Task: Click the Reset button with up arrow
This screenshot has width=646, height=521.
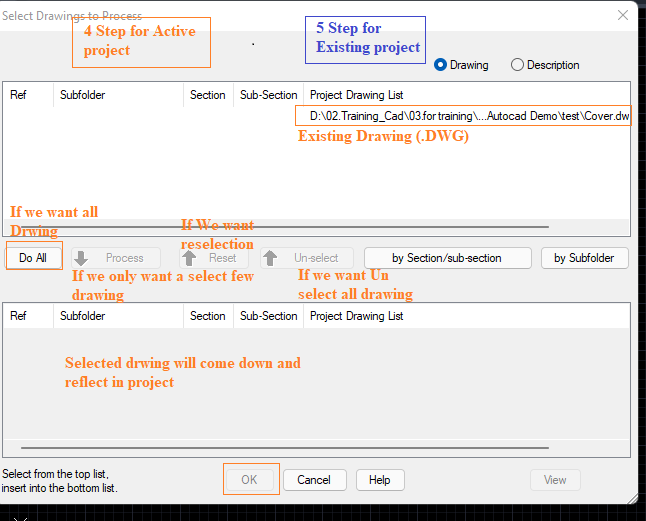Action: click(214, 258)
